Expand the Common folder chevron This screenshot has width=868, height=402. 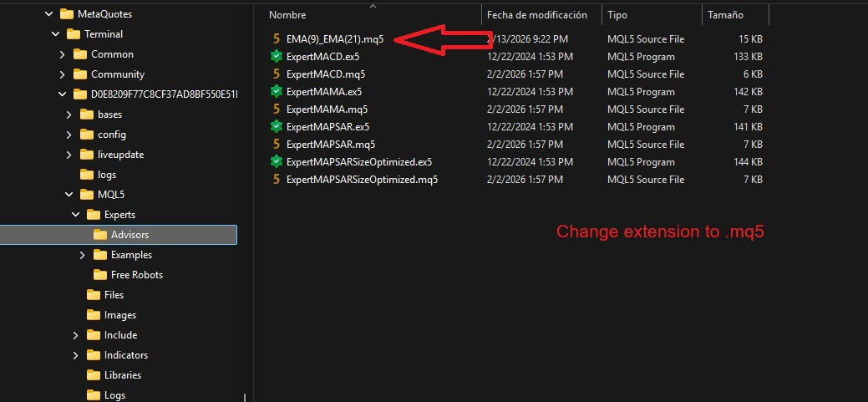(63, 54)
